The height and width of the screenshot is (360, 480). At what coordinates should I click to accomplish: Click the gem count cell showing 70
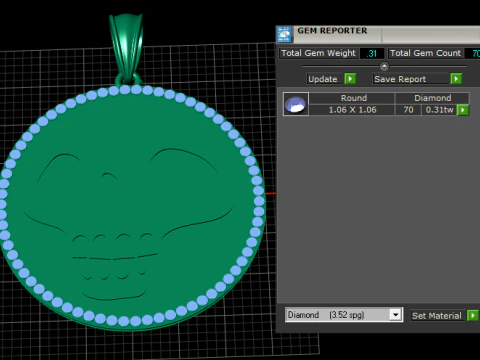tap(408, 110)
